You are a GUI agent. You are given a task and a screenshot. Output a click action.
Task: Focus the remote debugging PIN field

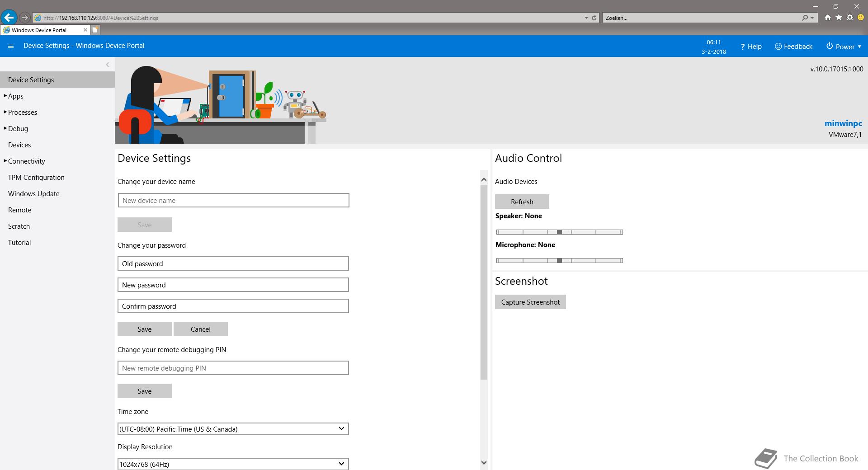pos(233,368)
